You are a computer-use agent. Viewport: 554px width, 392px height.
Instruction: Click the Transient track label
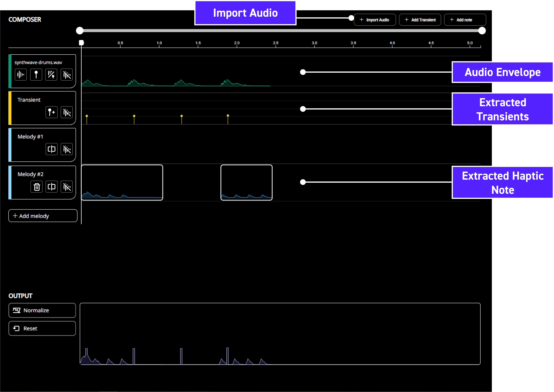(29, 100)
